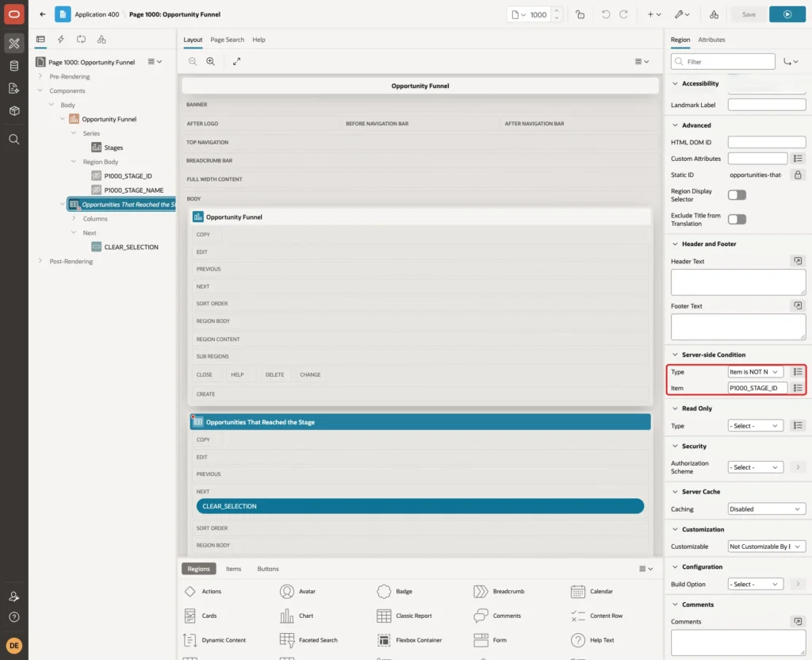
Task: Switch to gallery Buttons tab
Action: pos(268,569)
